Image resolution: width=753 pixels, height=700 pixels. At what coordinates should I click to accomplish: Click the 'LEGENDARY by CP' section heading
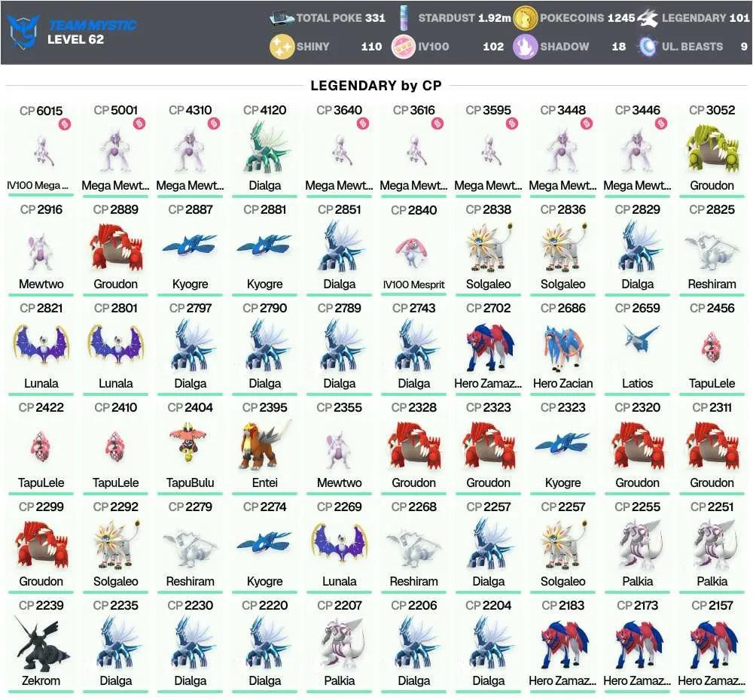click(376, 86)
